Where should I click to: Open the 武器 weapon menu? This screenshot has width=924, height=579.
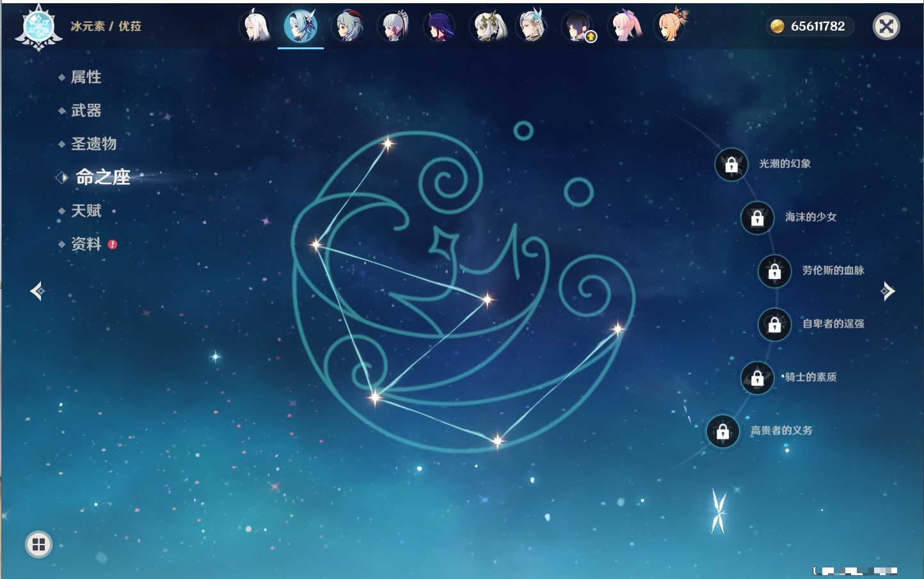[x=86, y=111]
